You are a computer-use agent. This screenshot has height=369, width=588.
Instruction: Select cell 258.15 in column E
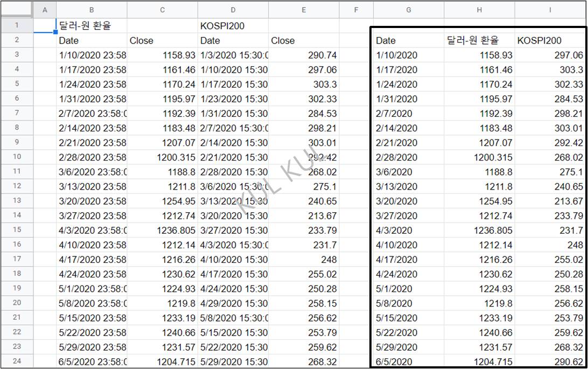(304, 304)
